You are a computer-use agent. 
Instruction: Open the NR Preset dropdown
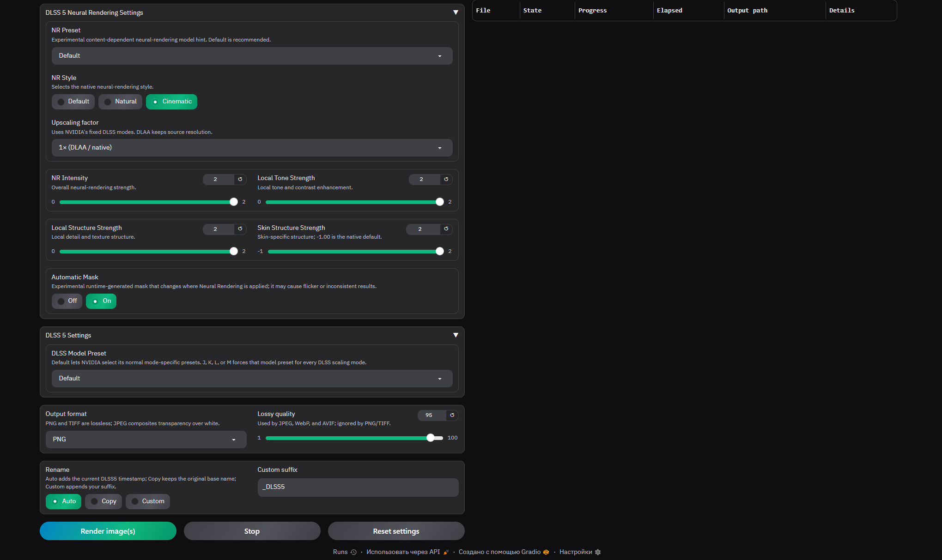tap(252, 56)
